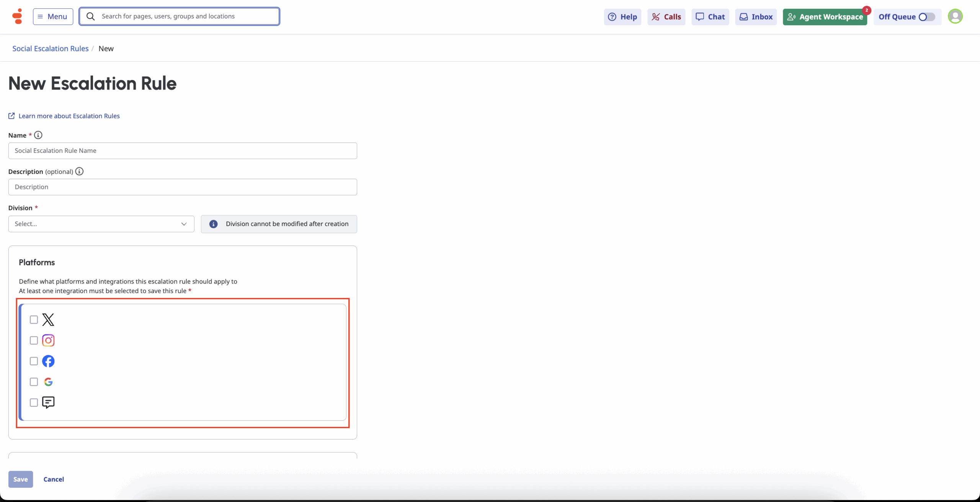Enable the Instagram platform checkbox
The image size is (980, 502).
(x=34, y=340)
